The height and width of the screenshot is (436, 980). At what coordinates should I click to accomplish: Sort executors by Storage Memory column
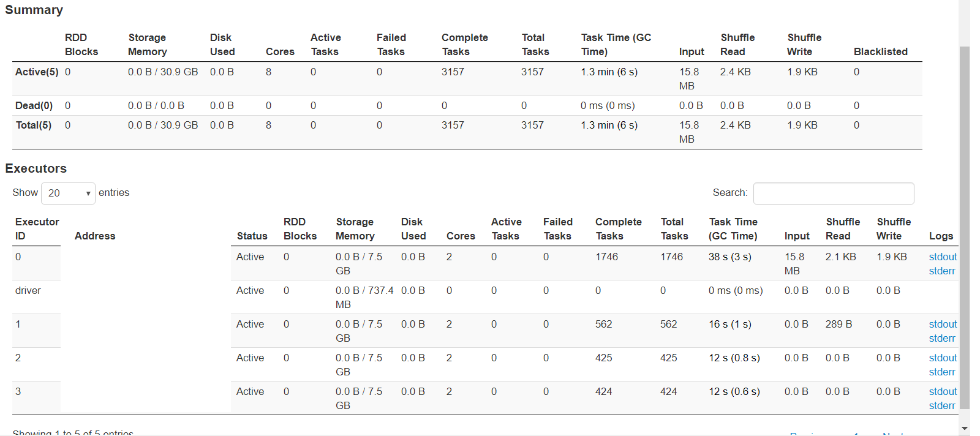(355, 229)
